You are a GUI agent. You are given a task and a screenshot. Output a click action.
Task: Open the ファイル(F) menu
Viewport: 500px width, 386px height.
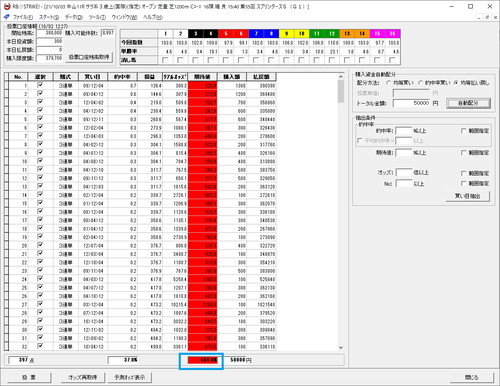pyautogui.click(x=23, y=17)
